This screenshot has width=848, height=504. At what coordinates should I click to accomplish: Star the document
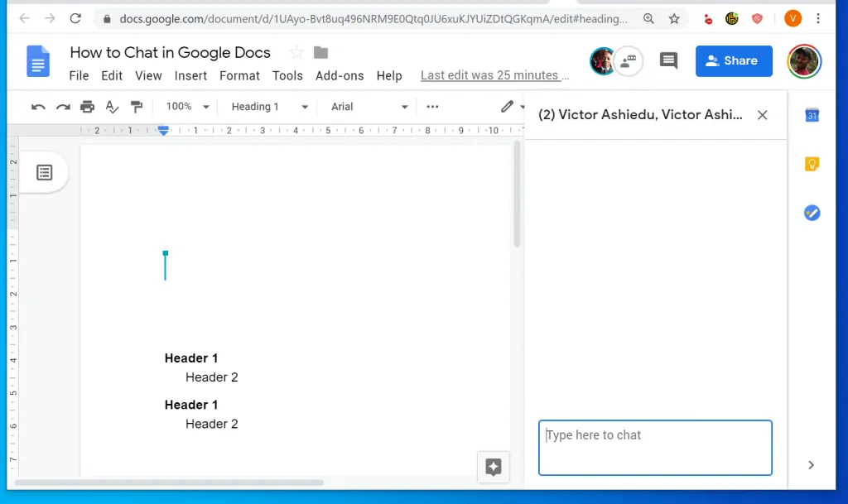click(296, 51)
